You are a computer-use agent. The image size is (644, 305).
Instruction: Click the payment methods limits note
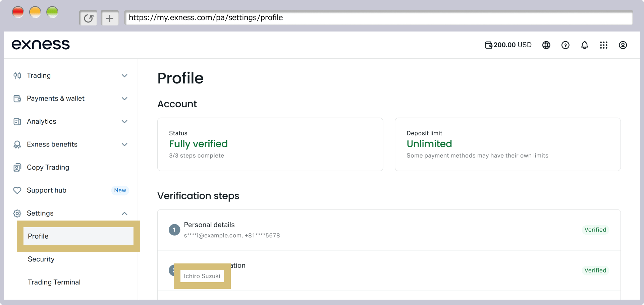pyautogui.click(x=477, y=156)
